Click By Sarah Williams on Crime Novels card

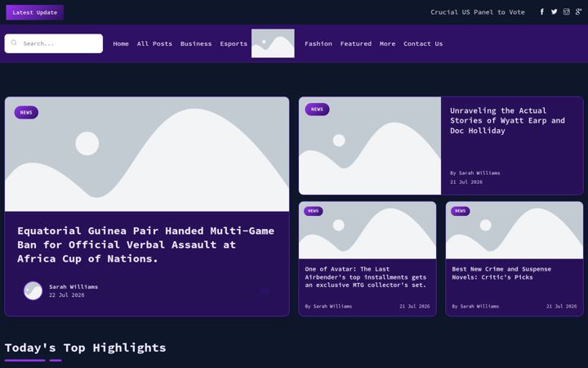(475, 307)
